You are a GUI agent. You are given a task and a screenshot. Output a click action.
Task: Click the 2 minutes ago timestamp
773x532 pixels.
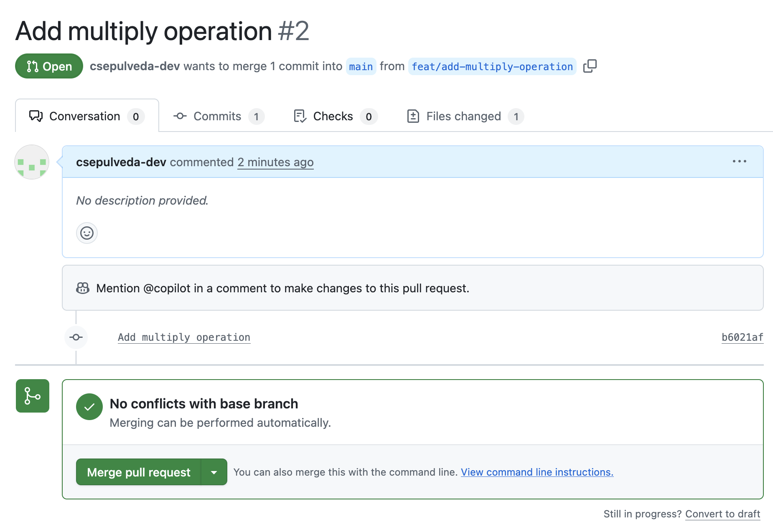pos(275,162)
